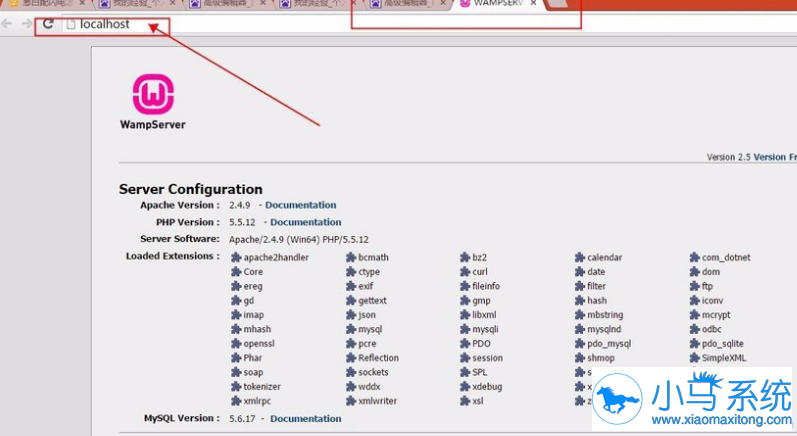The width and height of the screenshot is (797, 436).
Task: Click the exif extension icon
Action: click(x=351, y=286)
